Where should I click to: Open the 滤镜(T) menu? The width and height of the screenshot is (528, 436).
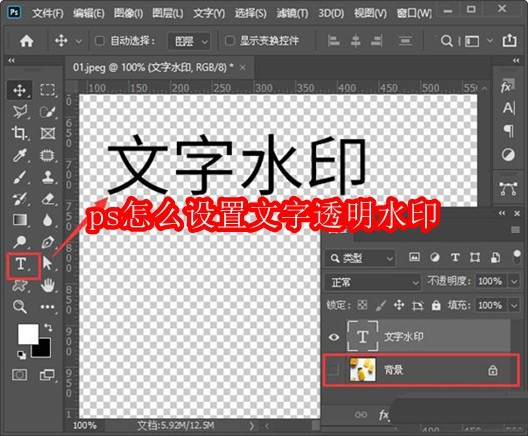pyautogui.click(x=292, y=13)
